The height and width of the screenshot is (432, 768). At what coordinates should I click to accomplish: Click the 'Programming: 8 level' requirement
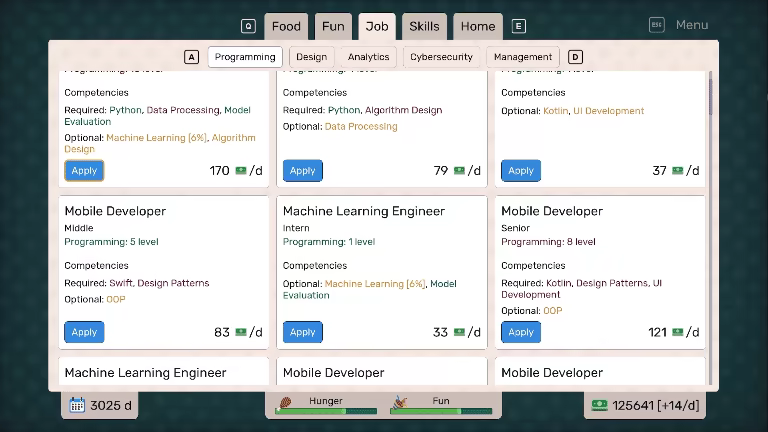[548, 242]
